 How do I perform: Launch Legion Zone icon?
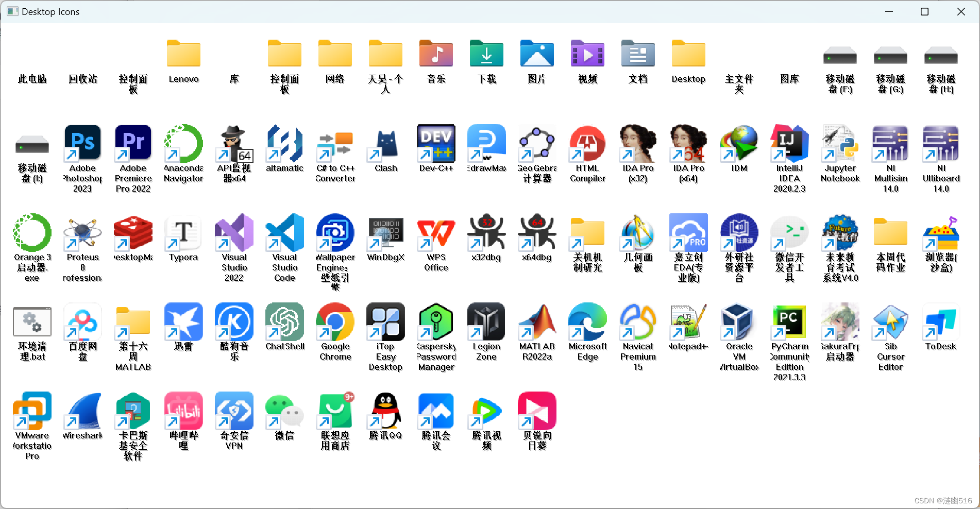click(486, 321)
